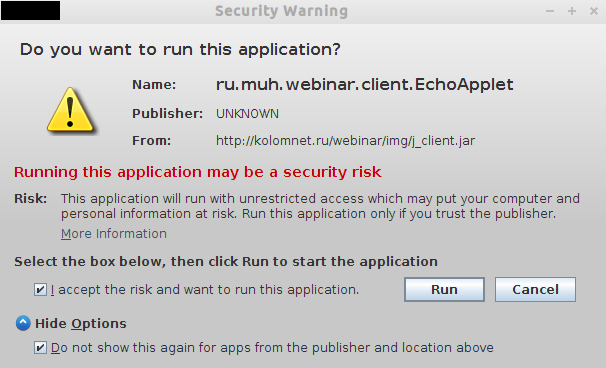
Task: Click the "I accept the risk" label text
Action: click(205, 290)
